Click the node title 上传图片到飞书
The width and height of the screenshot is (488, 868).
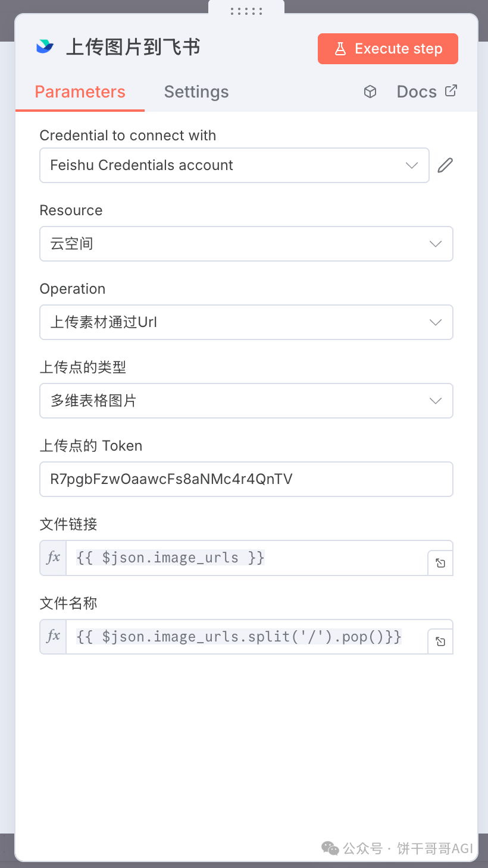point(133,48)
